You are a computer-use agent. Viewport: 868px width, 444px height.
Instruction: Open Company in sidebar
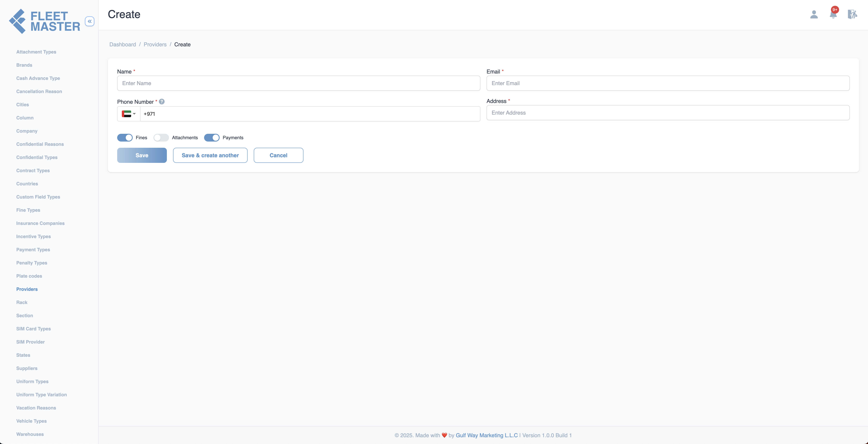[x=27, y=131]
